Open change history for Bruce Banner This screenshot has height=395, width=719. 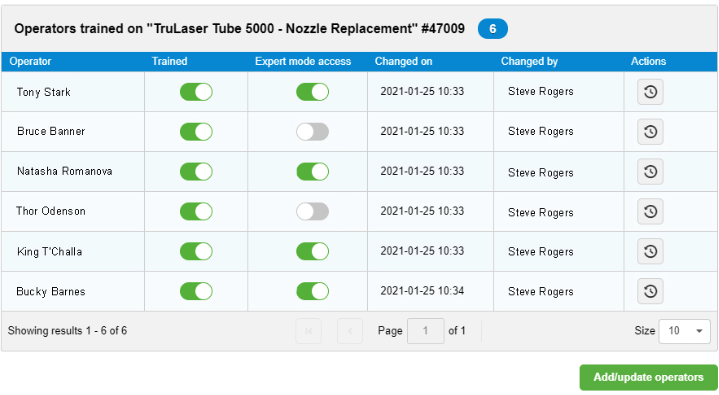click(650, 132)
